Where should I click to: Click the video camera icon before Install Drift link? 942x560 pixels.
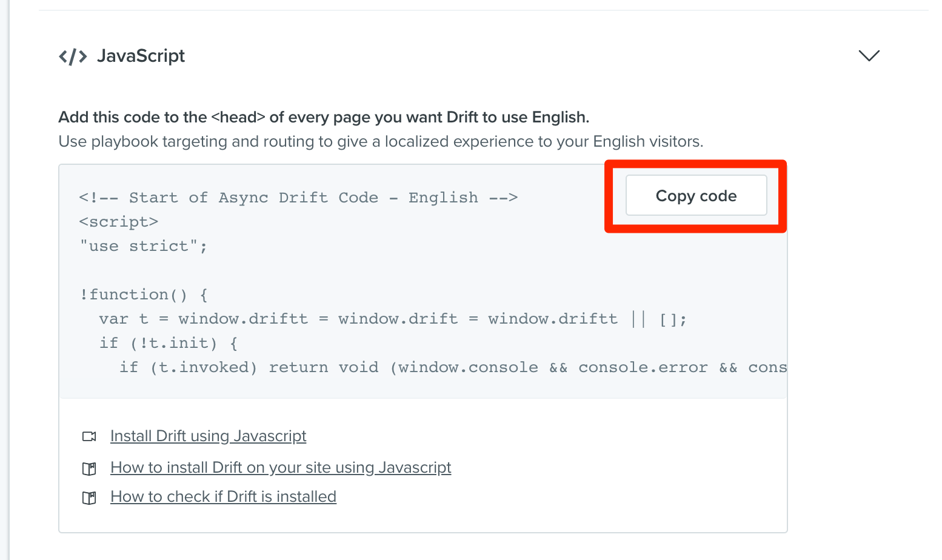(x=89, y=436)
